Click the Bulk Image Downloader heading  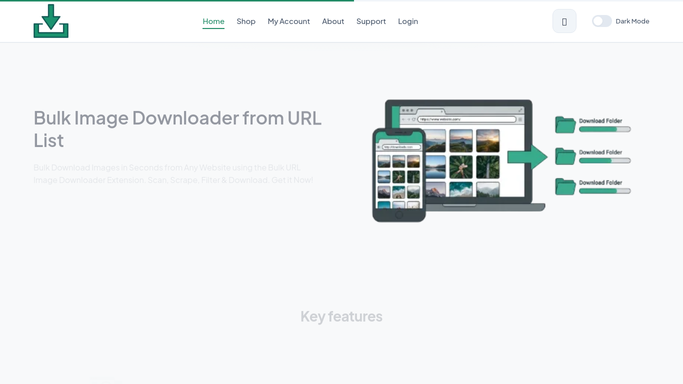(178, 129)
